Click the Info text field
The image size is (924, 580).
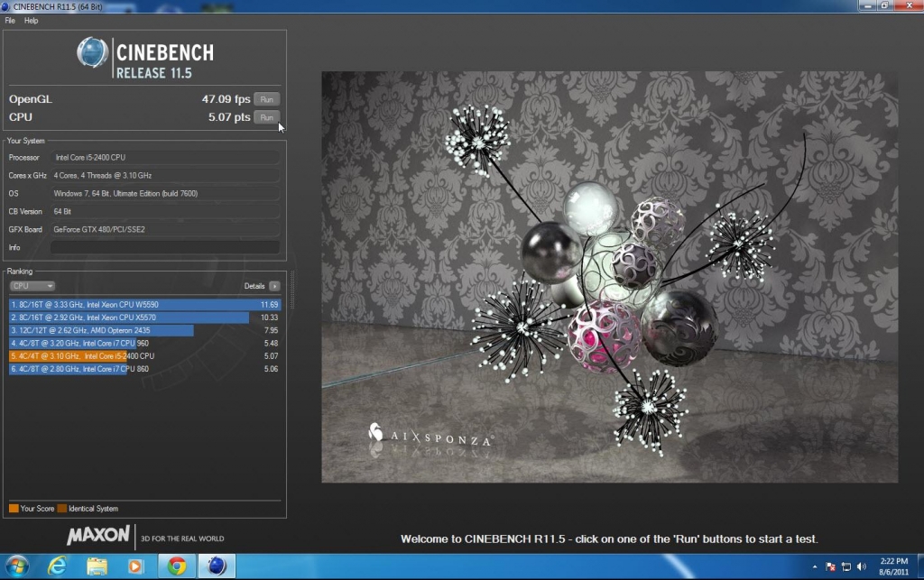(x=165, y=247)
